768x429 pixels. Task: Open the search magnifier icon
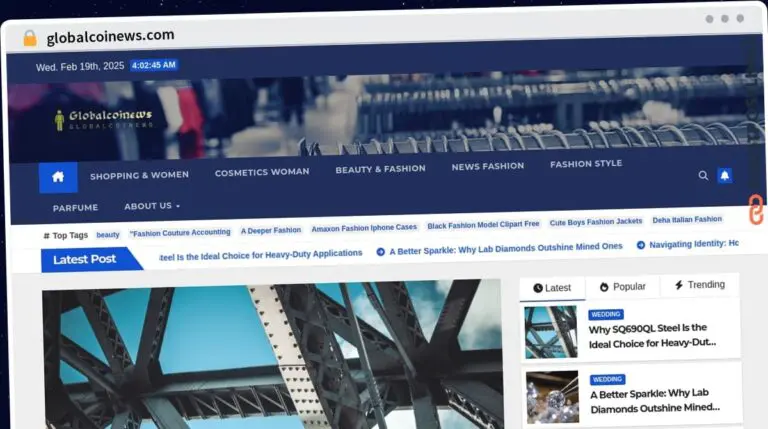(x=703, y=175)
